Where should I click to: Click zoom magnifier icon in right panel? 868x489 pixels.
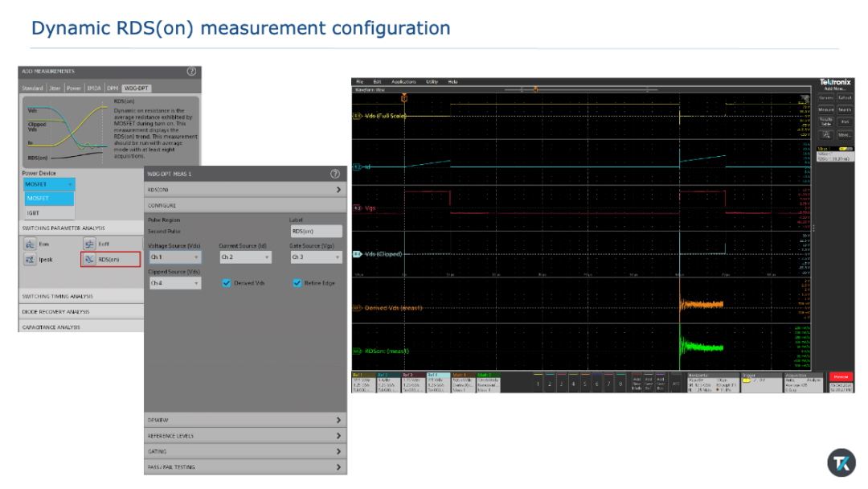(826, 134)
